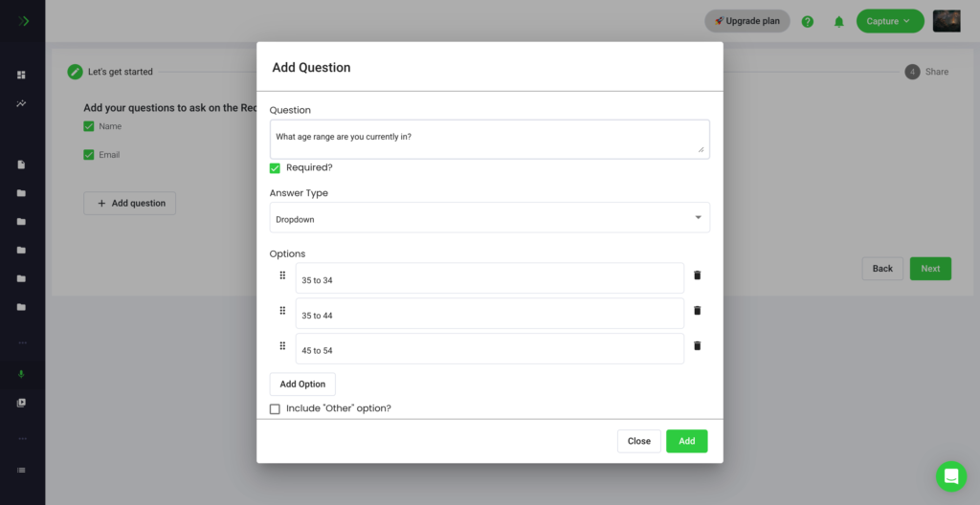The width and height of the screenshot is (980, 505).
Task: Open the Answer Type dropdown
Action: pos(489,218)
